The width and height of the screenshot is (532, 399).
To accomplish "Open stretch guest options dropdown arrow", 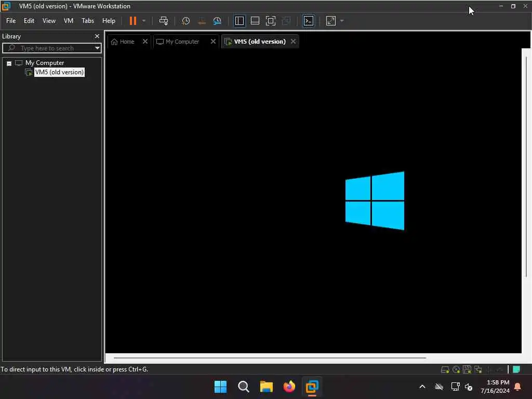I will pos(342,21).
